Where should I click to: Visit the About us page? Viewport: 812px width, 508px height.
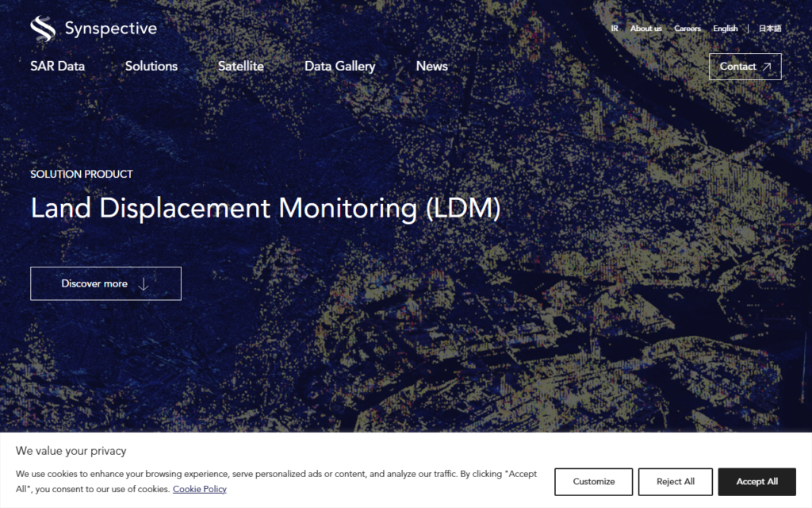(645, 29)
